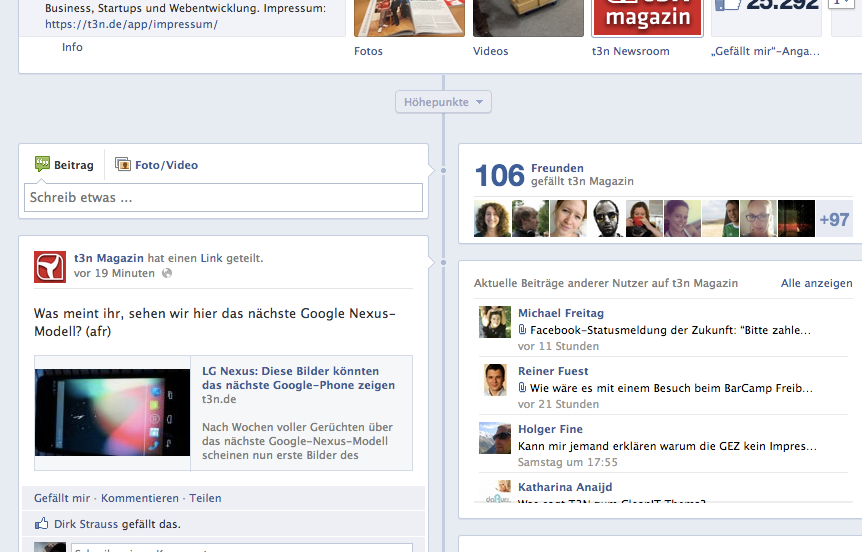Click 'vor 11 Stunden' timestamp

coord(558,346)
